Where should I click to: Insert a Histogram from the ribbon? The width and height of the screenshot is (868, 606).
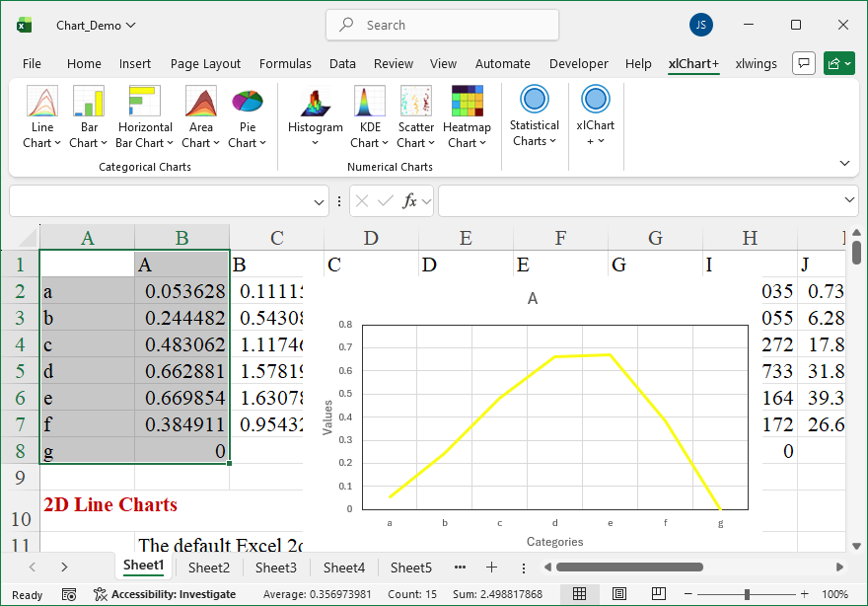315,103
